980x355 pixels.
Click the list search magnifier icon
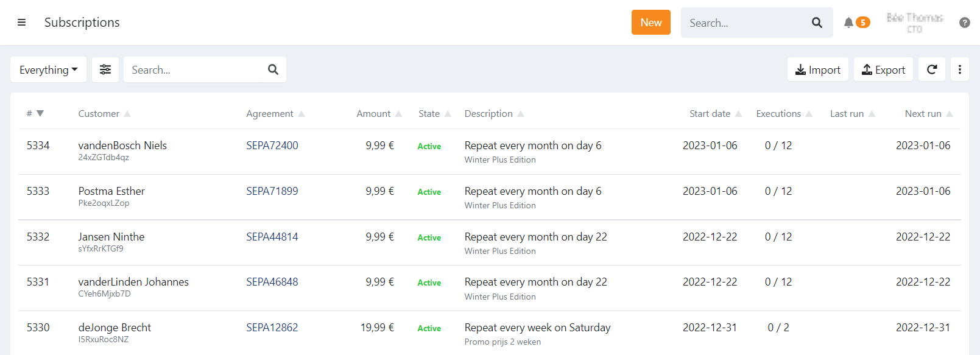[x=273, y=69]
